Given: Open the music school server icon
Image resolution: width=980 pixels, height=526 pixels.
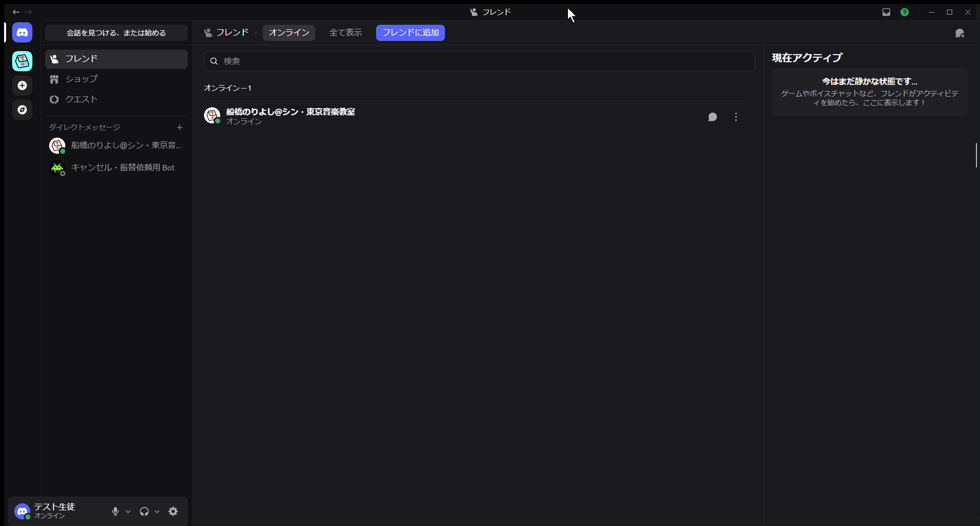Looking at the screenshot, I should (22, 61).
